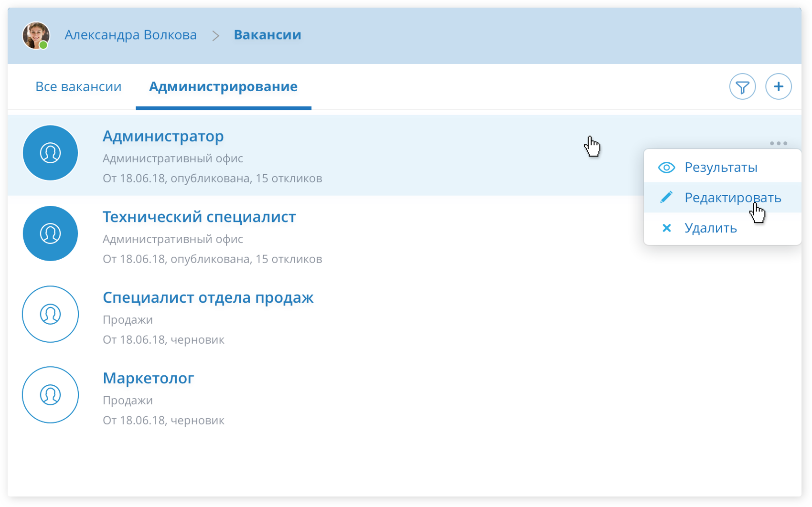Open Результаты from the context menu
The width and height of the screenshot is (812, 507).
721,168
